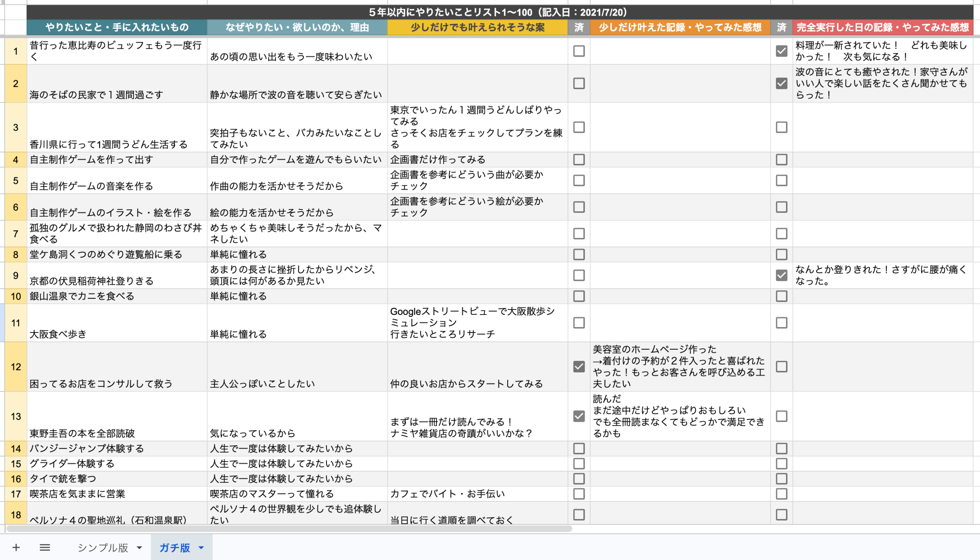Viewport: 980px width, 560px height.
Task: Select the header 完全実行した日の記録・やってみた感想
Action: click(x=883, y=27)
